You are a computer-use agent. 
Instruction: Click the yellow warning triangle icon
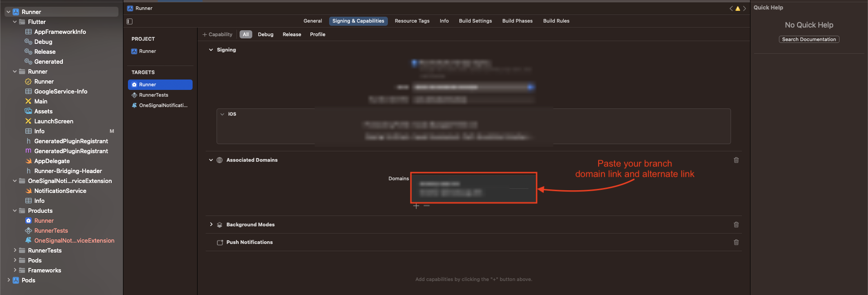[738, 8]
